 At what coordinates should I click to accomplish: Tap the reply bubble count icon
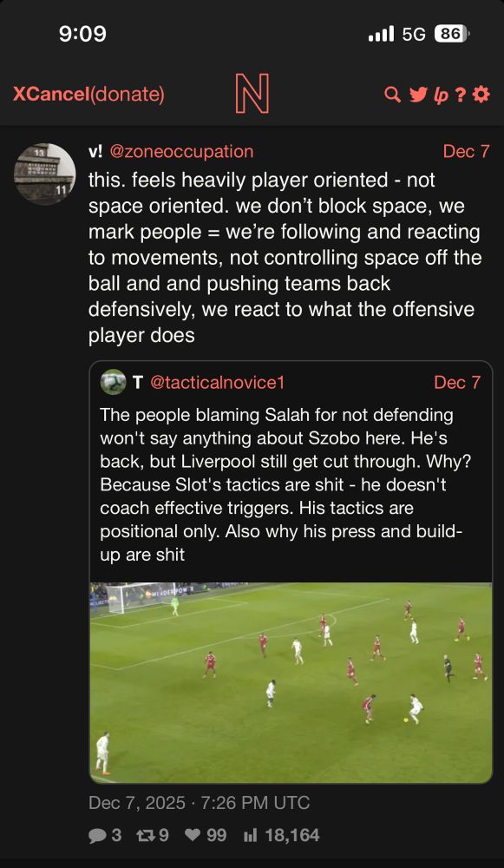96,835
